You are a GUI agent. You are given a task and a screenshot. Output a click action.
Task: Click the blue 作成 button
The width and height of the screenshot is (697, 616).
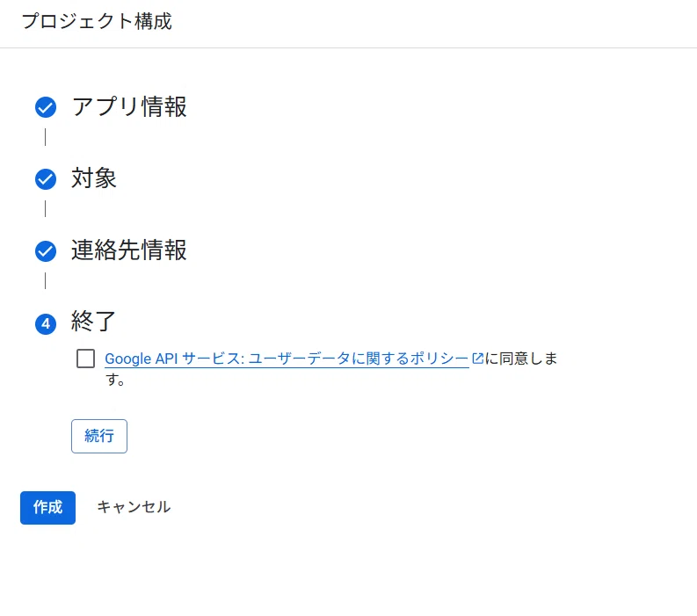click(x=47, y=508)
